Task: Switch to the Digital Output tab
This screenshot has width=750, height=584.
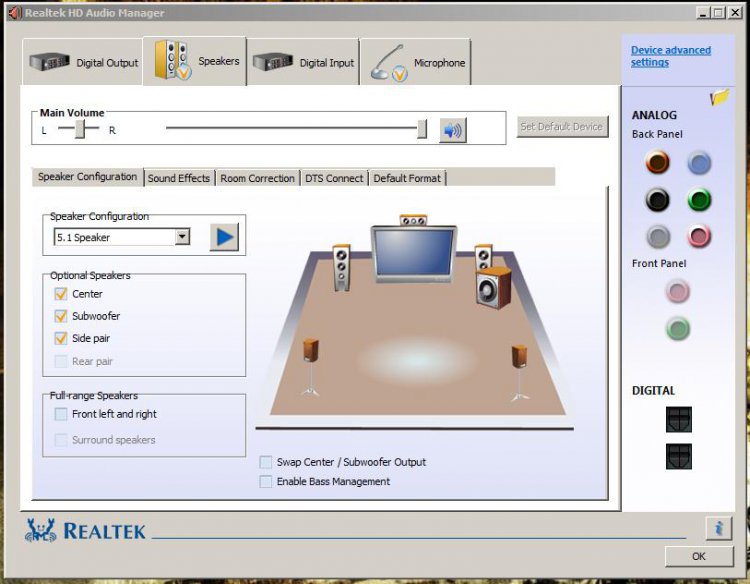Action: 83,62
